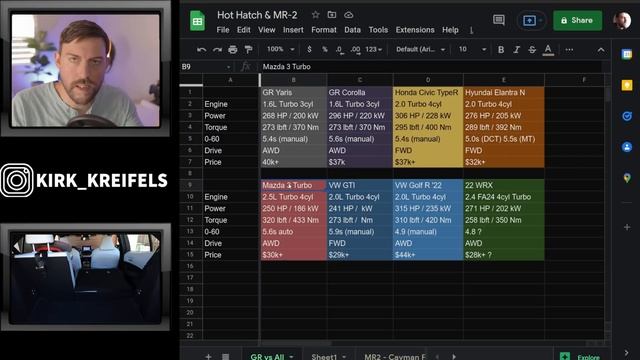Open the File menu
Viewport: 640px width, 360px height.
(x=223, y=30)
